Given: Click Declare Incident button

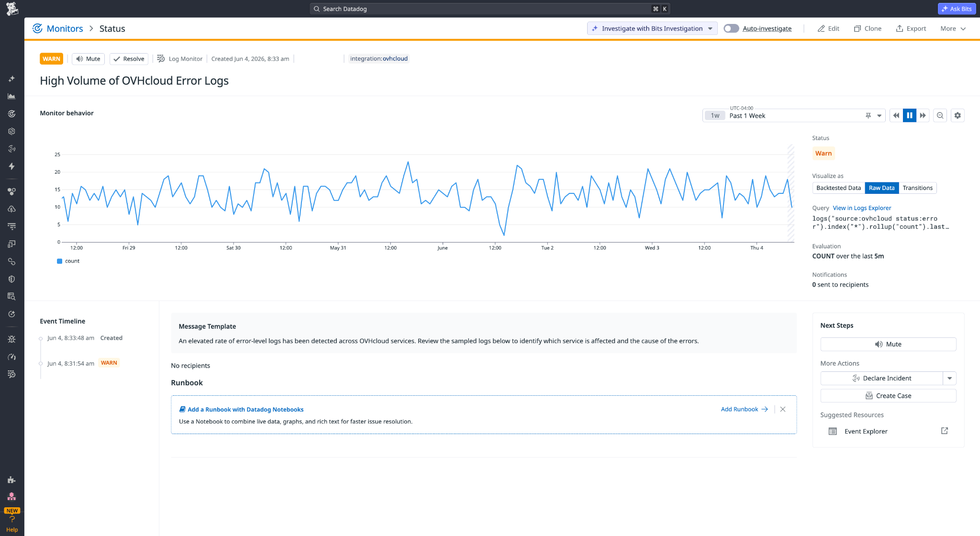Looking at the screenshot, I should click(x=882, y=378).
